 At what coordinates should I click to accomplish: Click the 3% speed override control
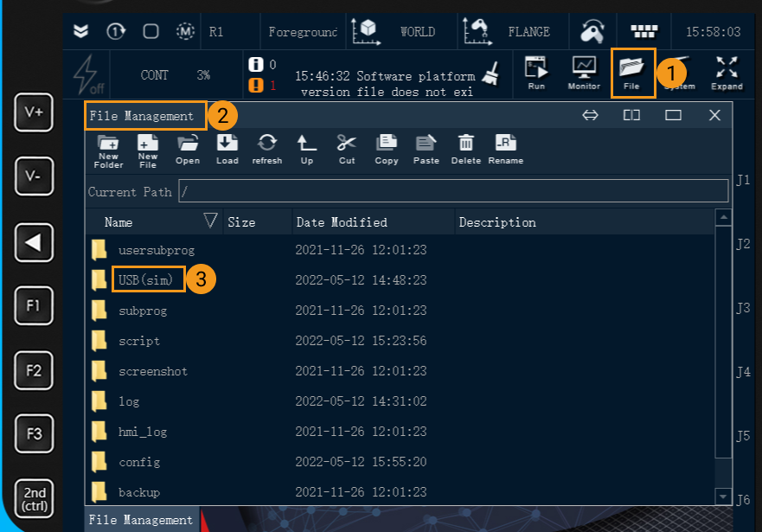point(202,74)
